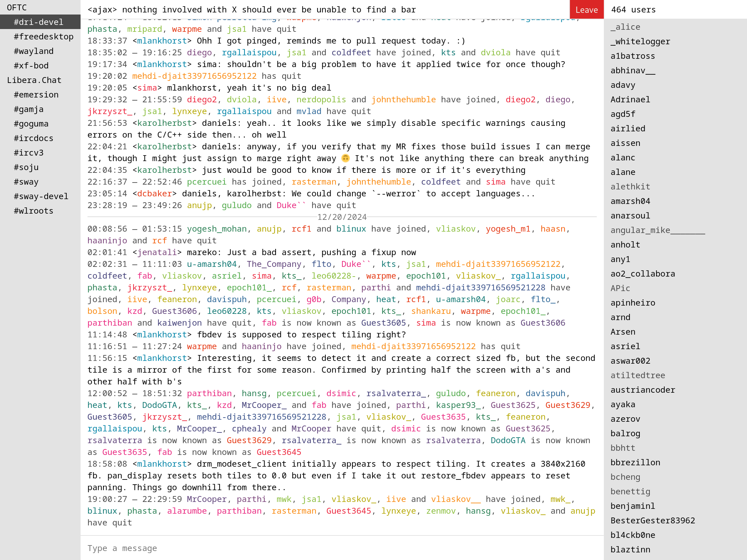Click the red Leave button
This screenshot has height=560, width=747.
(x=586, y=10)
